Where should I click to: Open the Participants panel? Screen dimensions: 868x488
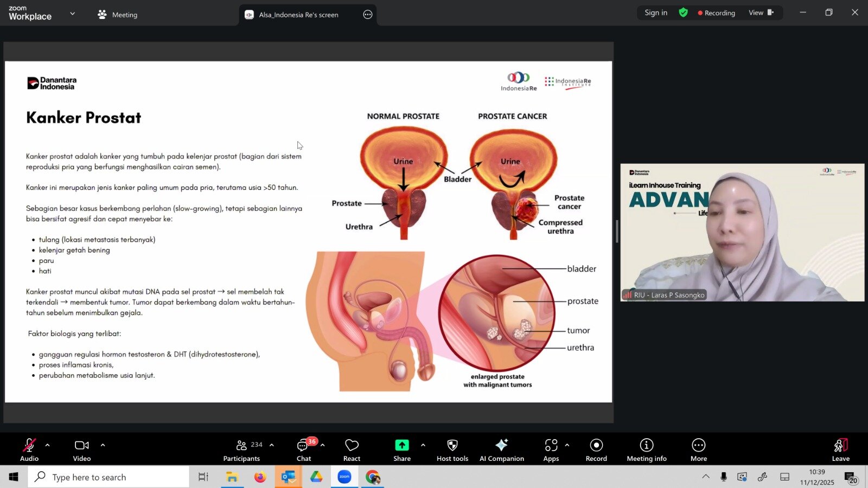242,450
